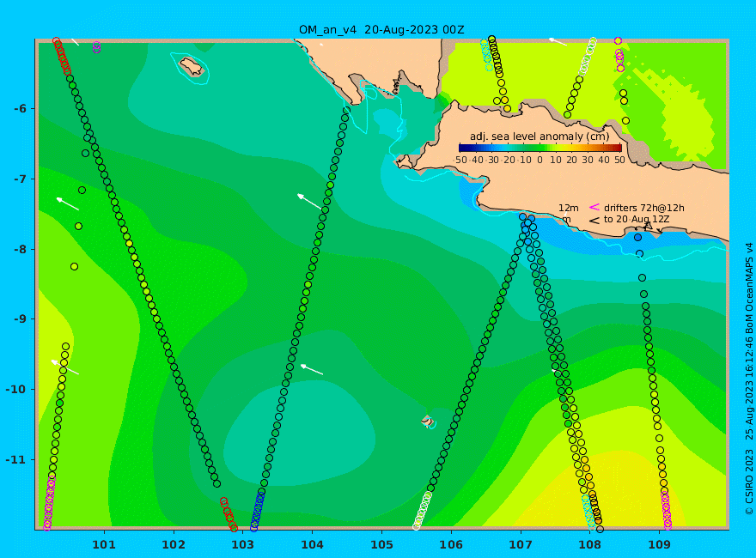
Task: Click the black arrow symbol beside 'to 20 Aug 12Z'
Action: (594, 221)
